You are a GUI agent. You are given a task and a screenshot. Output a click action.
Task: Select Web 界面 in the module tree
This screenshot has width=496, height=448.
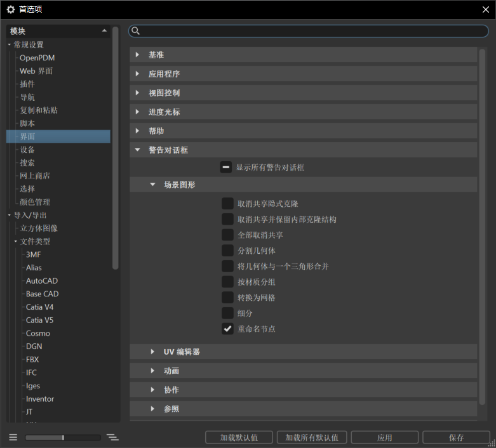pos(36,71)
